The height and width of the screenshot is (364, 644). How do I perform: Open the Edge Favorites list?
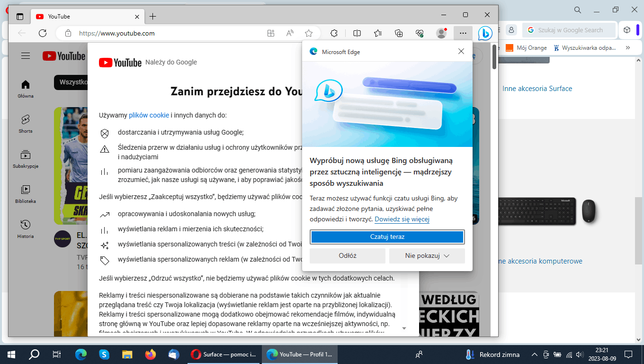pos(378,33)
